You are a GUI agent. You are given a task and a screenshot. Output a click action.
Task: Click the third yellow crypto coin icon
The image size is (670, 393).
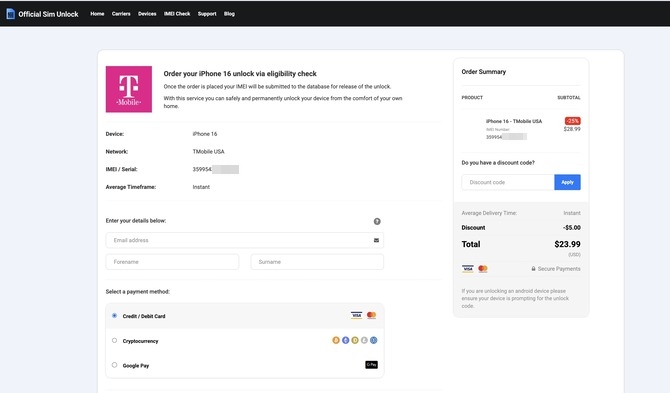point(355,340)
